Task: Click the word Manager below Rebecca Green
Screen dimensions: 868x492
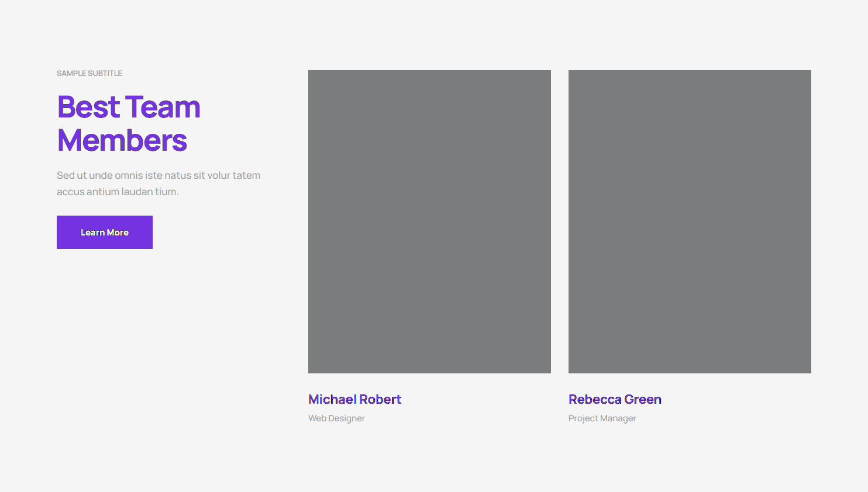Action: click(x=618, y=418)
